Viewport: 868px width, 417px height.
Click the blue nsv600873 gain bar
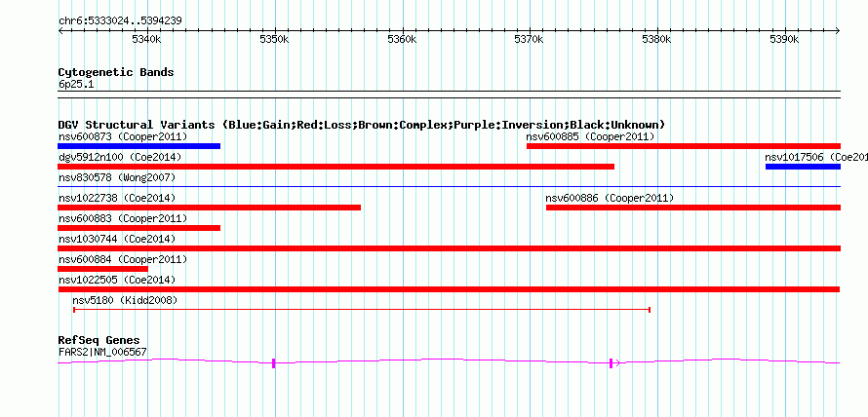(x=138, y=146)
